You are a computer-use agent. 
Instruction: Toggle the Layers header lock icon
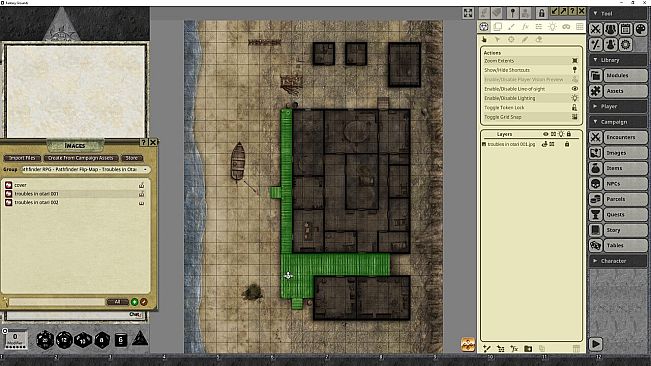pos(569,134)
